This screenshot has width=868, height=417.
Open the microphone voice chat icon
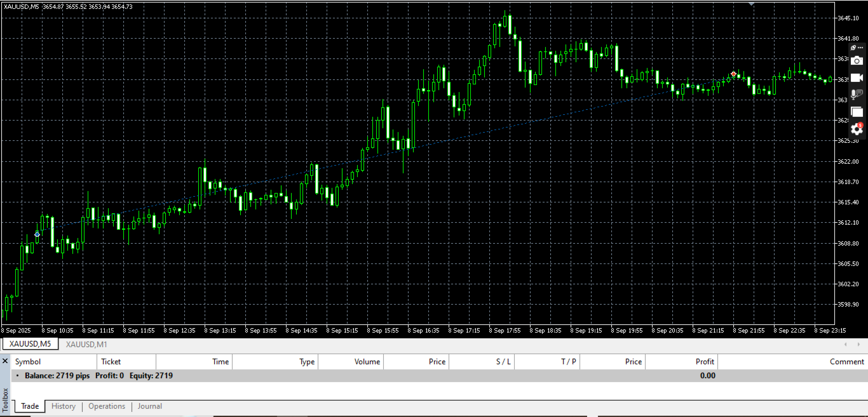pos(857,95)
